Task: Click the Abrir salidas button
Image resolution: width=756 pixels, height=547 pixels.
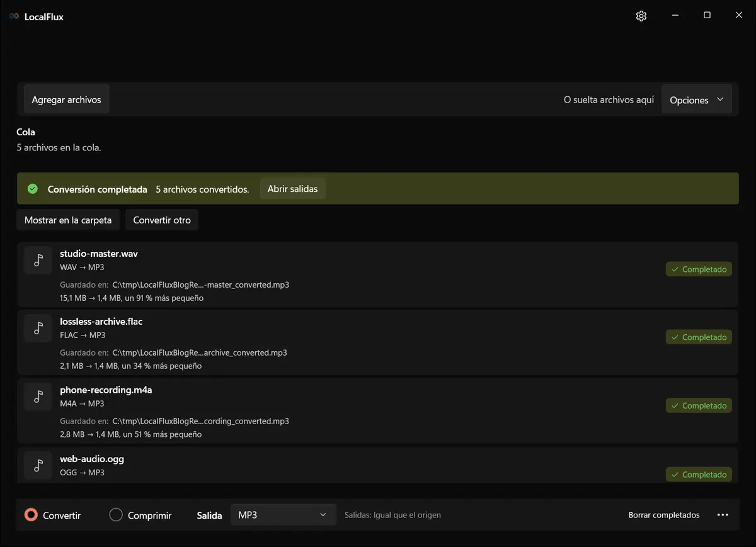Action: 292,189
